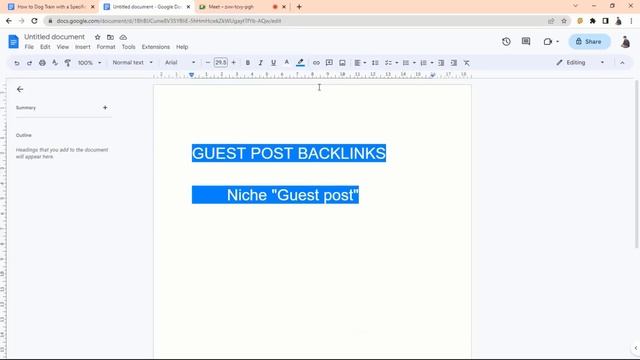Decrease the paragraph indent
Screen dimensions: 640x360
click(441, 63)
